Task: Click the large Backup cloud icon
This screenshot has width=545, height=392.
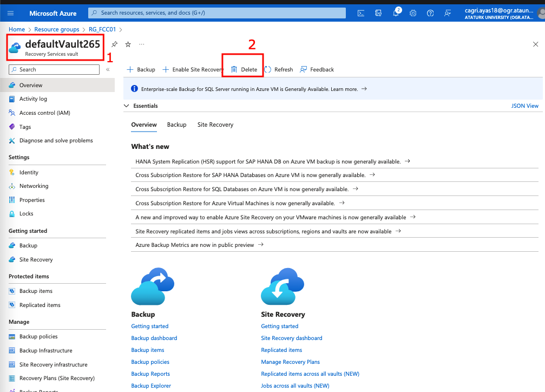Action: click(153, 289)
